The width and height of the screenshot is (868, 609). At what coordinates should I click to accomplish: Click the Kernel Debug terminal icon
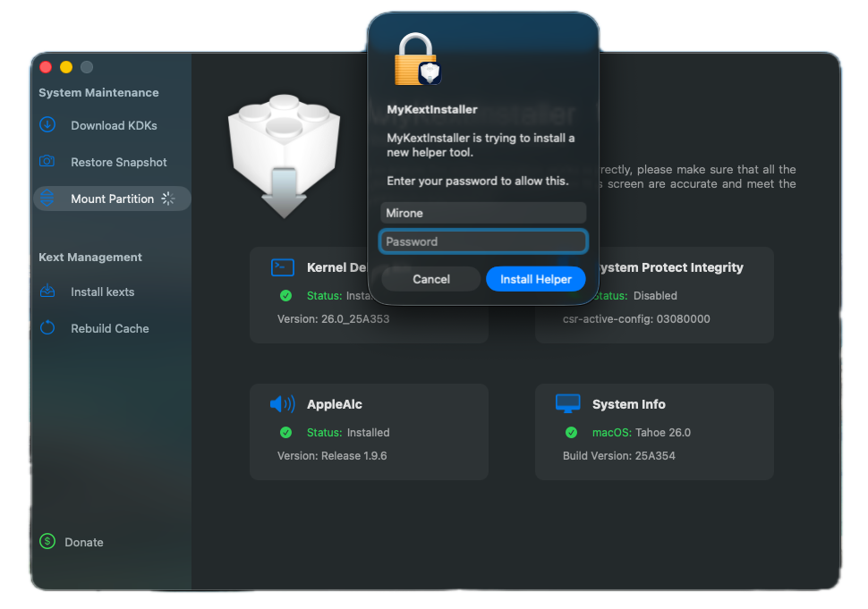pyautogui.click(x=282, y=267)
